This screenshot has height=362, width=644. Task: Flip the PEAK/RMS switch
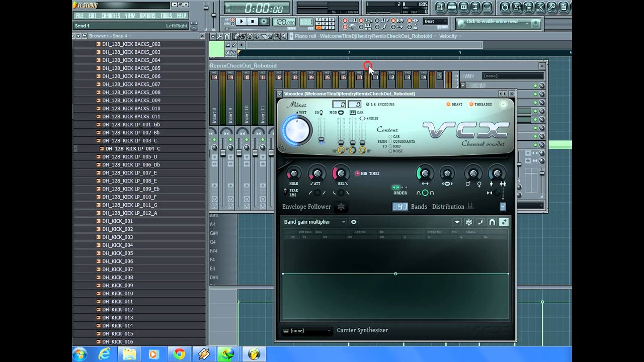click(285, 192)
